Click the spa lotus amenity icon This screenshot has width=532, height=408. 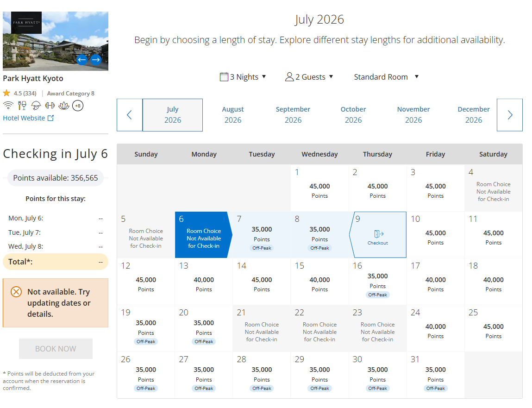64,105
